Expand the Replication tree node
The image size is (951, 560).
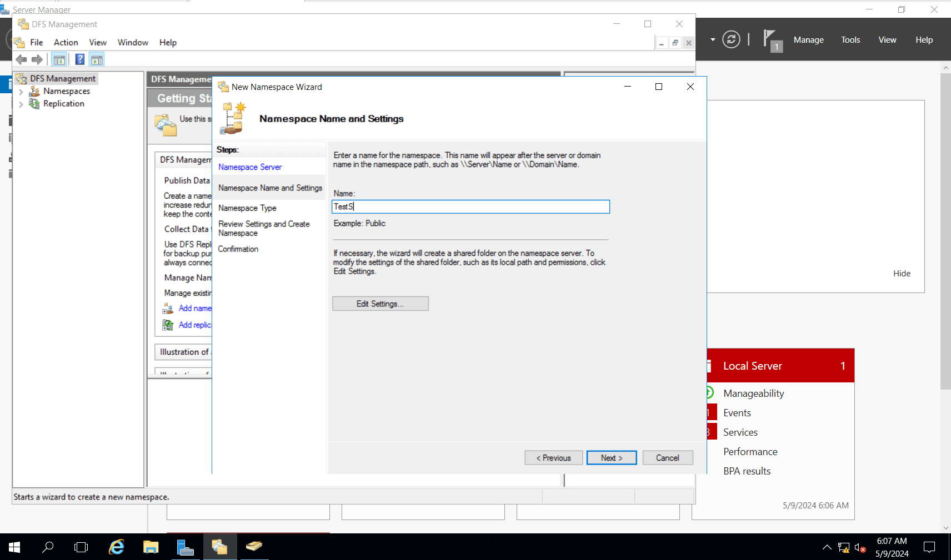tap(21, 104)
